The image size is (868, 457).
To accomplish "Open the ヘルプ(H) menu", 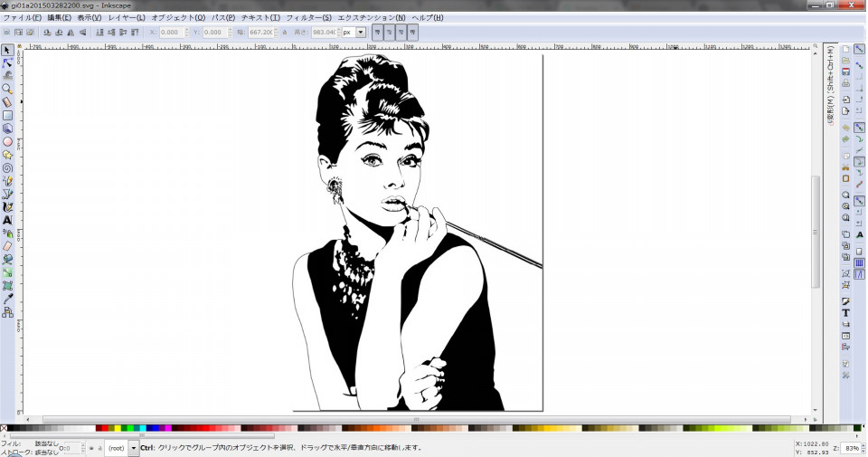I will coord(428,18).
